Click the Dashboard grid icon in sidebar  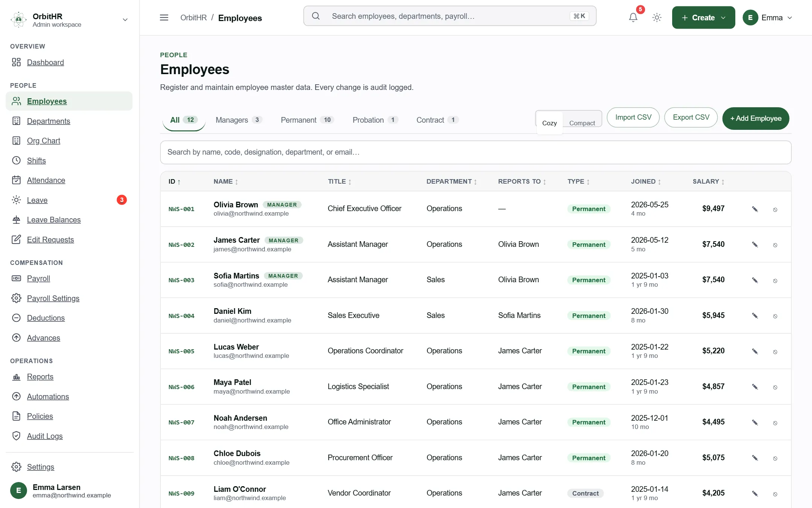16,62
